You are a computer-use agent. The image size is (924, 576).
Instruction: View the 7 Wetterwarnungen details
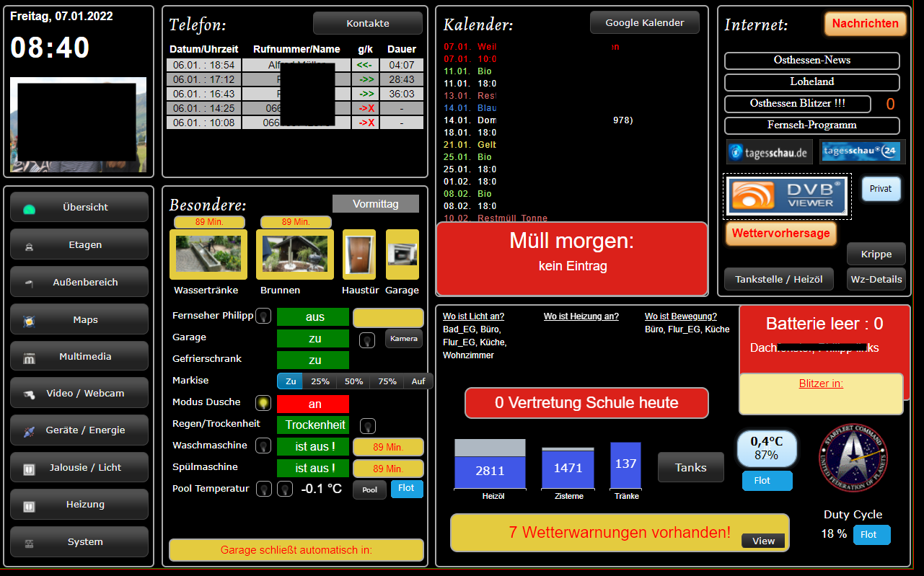pos(763,541)
